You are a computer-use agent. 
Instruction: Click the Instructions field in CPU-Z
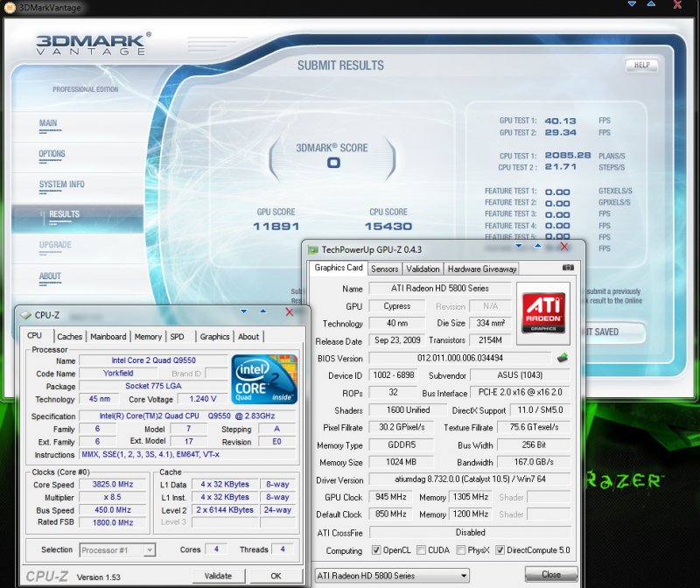187,454
